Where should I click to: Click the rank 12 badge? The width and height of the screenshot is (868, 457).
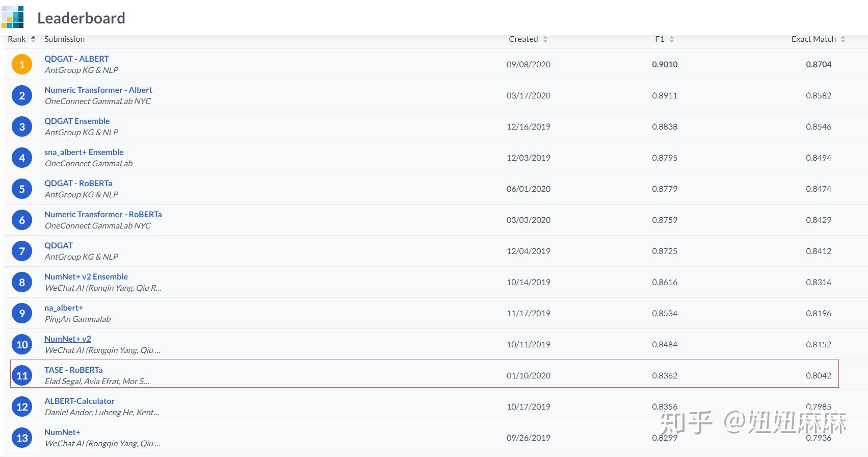coord(22,407)
